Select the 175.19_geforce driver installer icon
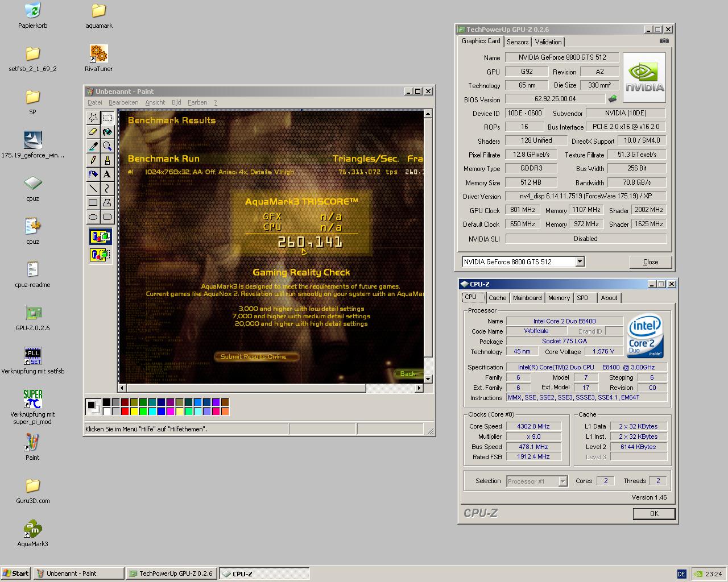 pyautogui.click(x=32, y=145)
